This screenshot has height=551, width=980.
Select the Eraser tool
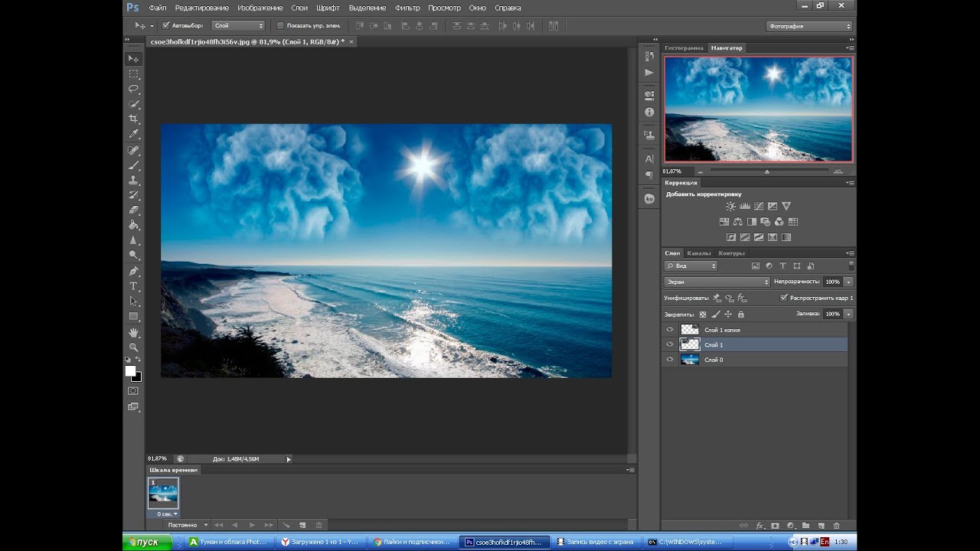pos(134,210)
